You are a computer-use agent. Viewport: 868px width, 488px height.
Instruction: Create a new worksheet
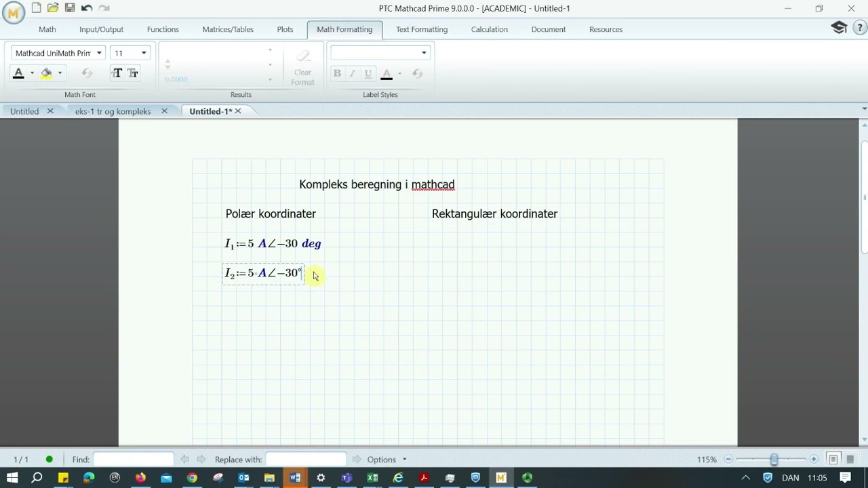pyautogui.click(x=36, y=8)
